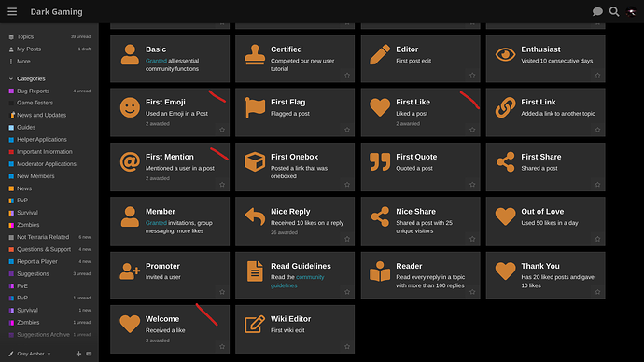This screenshot has width=644, height=362.
Task: Click the First Link chain icon
Action: [x=505, y=107]
